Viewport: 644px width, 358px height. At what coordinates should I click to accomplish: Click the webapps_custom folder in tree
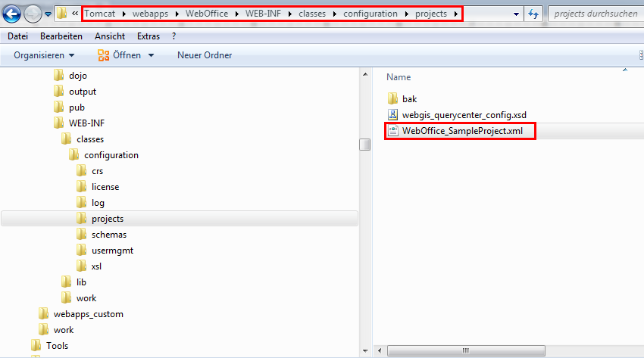(x=88, y=314)
